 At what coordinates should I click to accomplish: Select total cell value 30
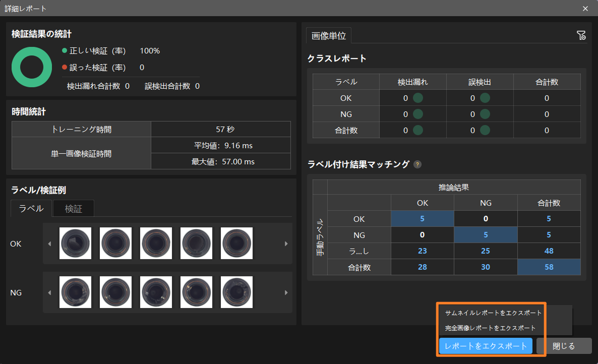(x=486, y=267)
